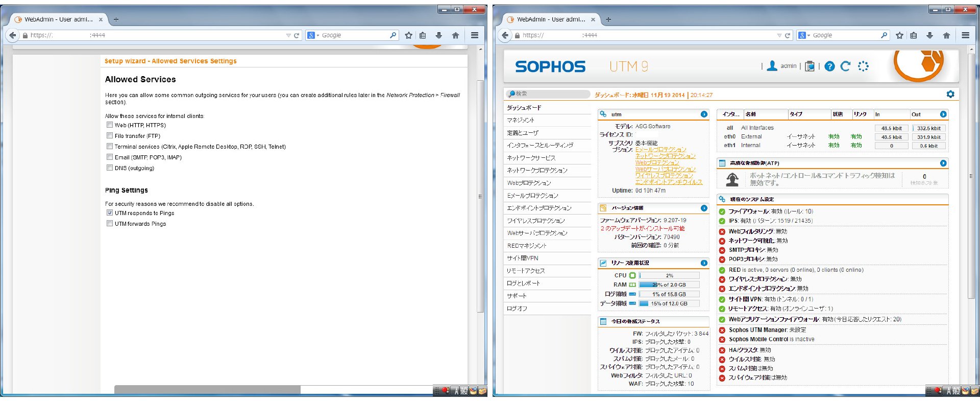This screenshot has height=402, width=980.
Task: Expand the ATP panel arrow button
Action: click(x=943, y=163)
